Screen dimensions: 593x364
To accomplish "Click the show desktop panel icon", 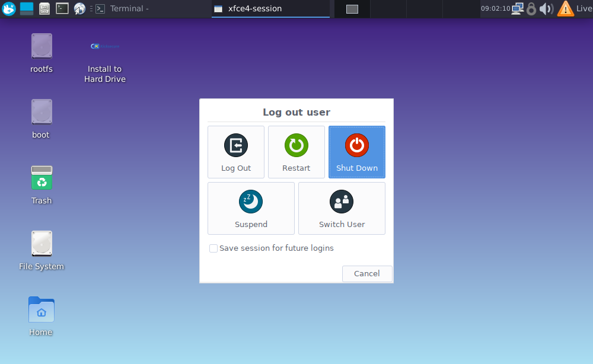I will coord(27,8).
